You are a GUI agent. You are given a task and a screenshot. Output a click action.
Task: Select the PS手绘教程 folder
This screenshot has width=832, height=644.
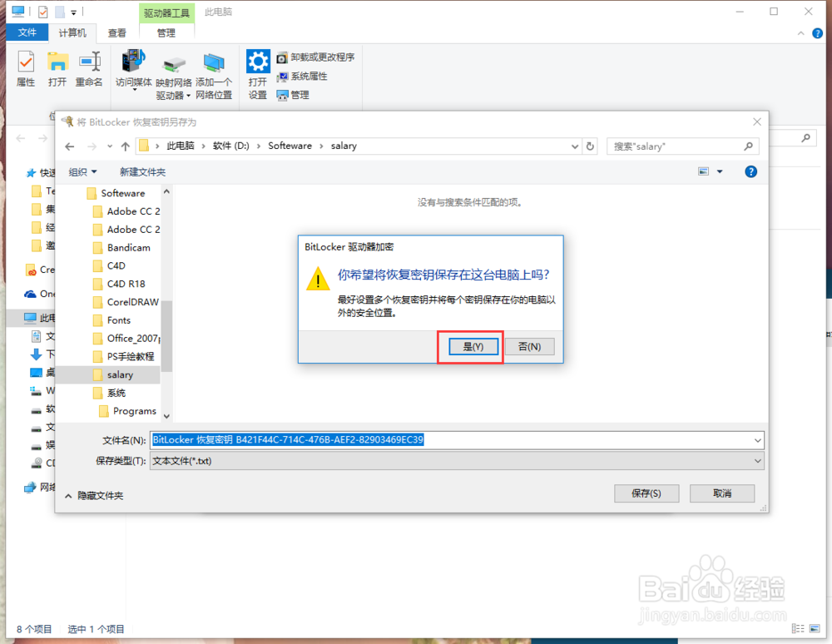pos(123,356)
